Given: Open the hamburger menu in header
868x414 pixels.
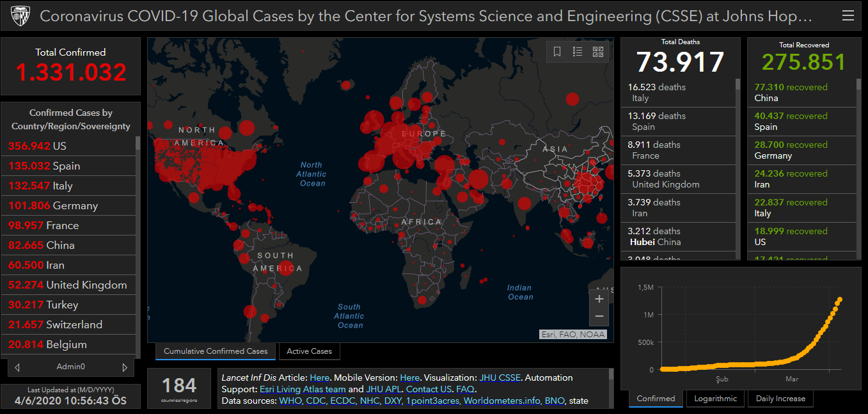Looking at the screenshot, I should click(848, 16).
